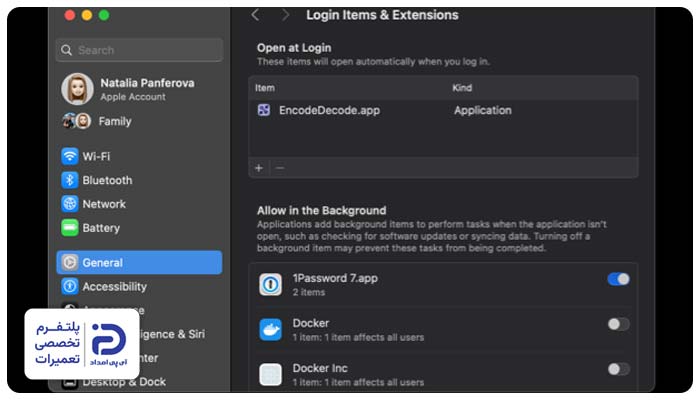Image resolution: width=700 pixels, height=400 pixels.
Task: Select the General sidebar item
Action: (x=139, y=262)
